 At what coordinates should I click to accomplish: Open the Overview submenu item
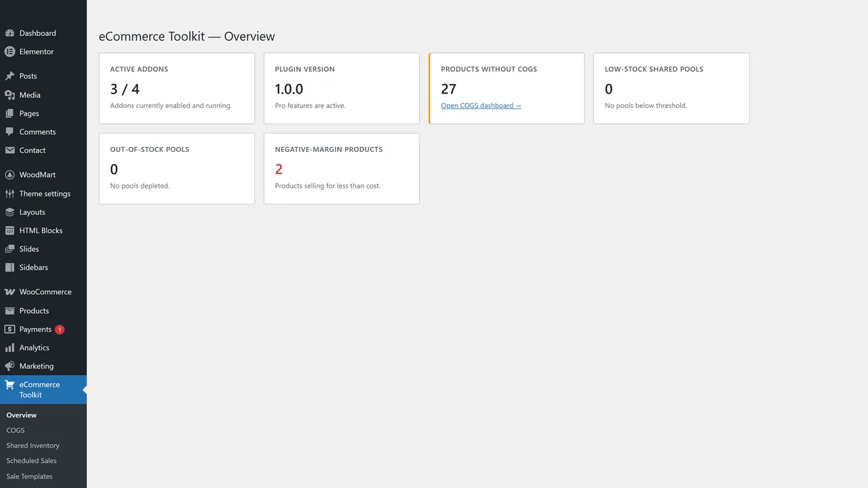click(x=22, y=415)
